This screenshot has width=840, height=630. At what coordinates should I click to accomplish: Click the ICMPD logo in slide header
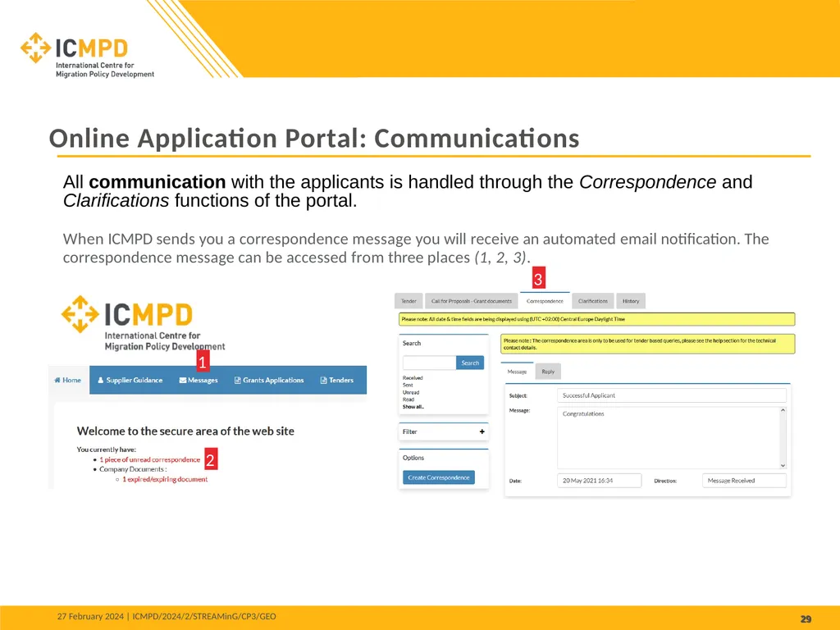click(x=87, y=55)
